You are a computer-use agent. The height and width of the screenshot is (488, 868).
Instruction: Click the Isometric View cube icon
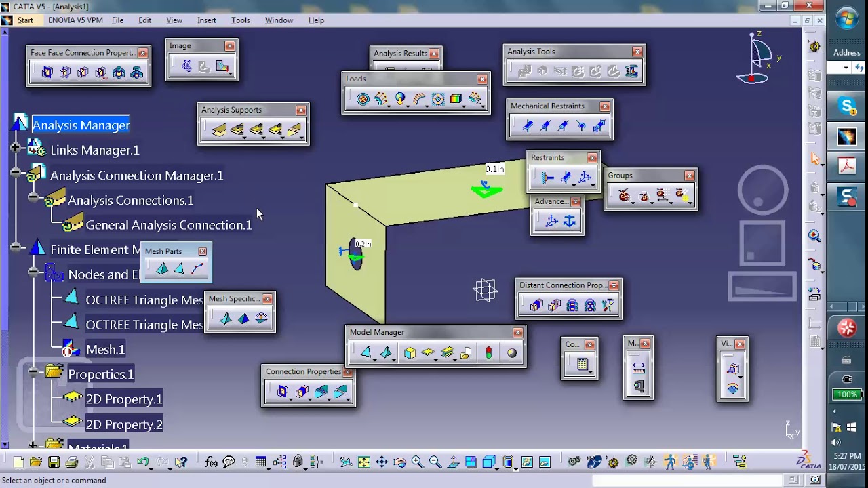point(489,462)
